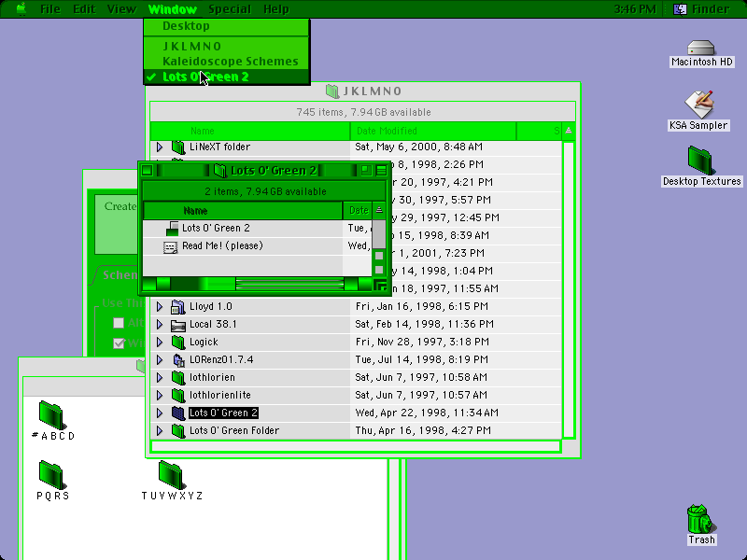Open the Special menu
This screenshot has width=747, height=560.
pyautogui.click(x=230, y=9)
